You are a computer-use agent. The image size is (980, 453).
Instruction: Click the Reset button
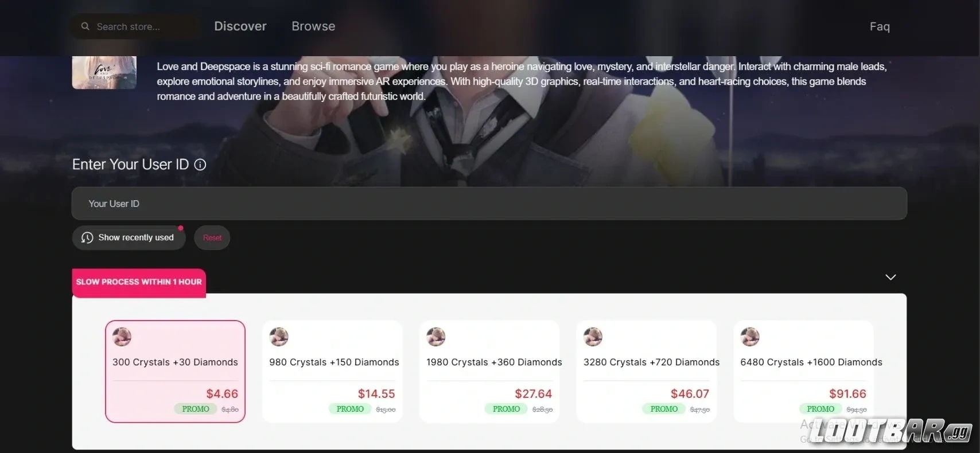(212, 237)
